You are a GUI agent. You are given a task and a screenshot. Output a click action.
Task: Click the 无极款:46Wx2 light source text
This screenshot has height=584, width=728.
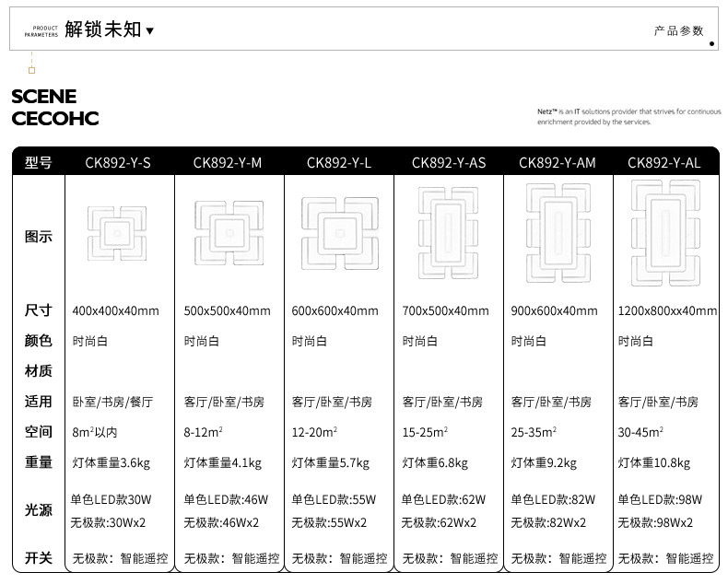tap(221, 522)
